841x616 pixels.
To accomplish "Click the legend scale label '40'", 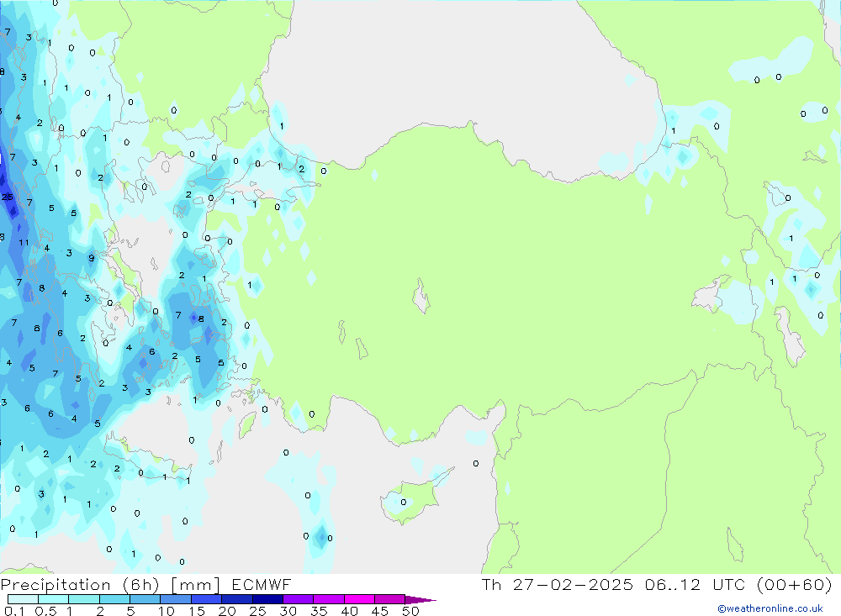I will coord(349,611).
